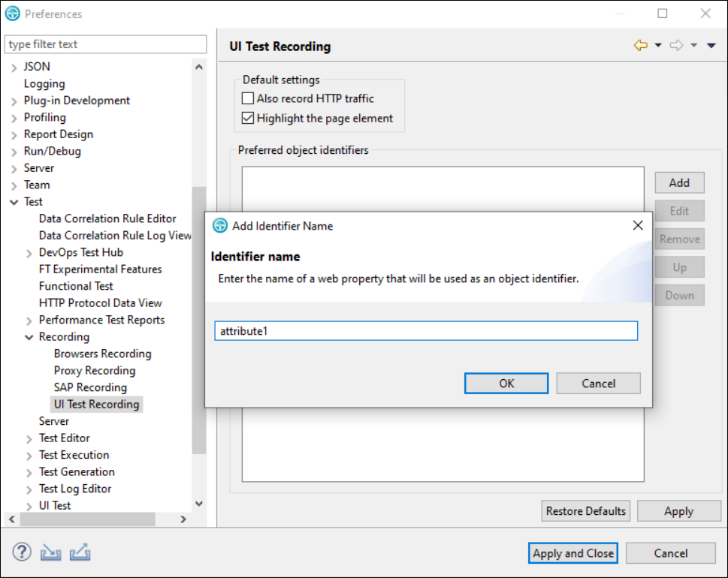The width and height of the screenshot is (728, 578).
Task: Enable Also record HTTP traffic
Action: click(248, 98)
